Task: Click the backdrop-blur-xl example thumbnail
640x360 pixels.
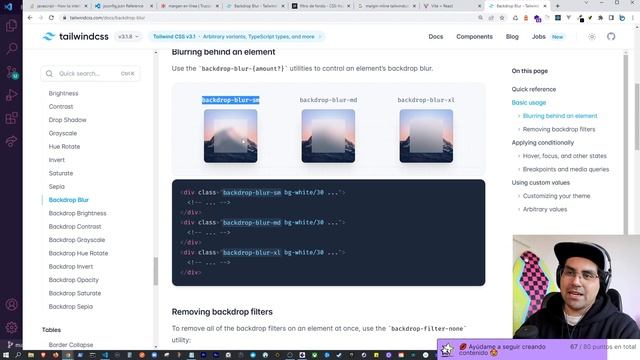Action: [x=426, y=136]
